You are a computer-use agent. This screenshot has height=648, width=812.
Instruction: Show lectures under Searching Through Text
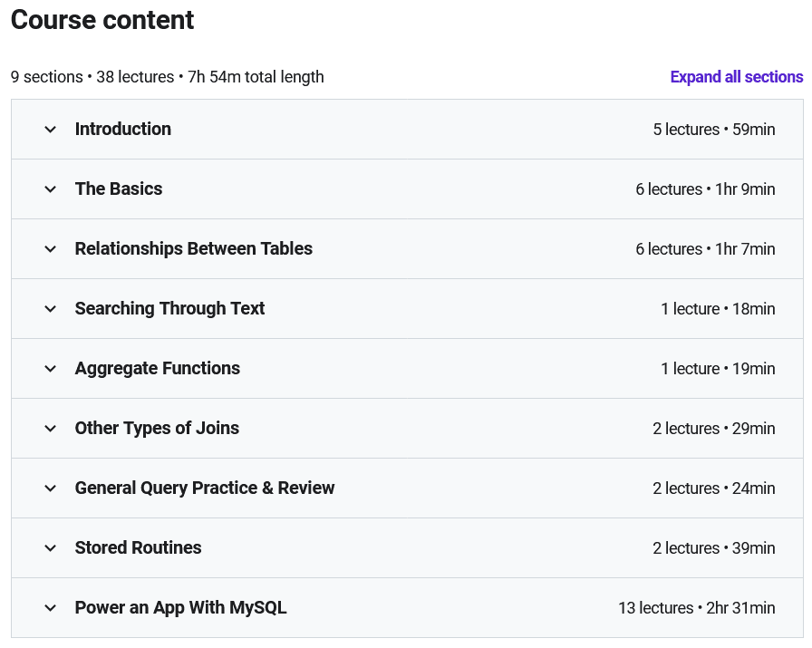click(x=169, y=309)
